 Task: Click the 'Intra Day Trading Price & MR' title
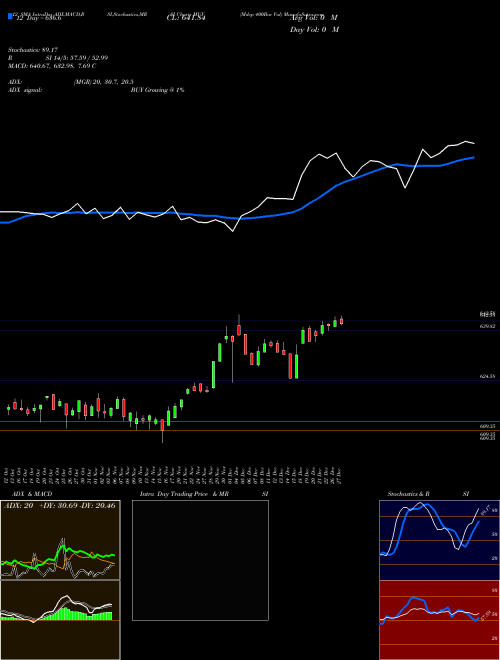coord(184,494)
